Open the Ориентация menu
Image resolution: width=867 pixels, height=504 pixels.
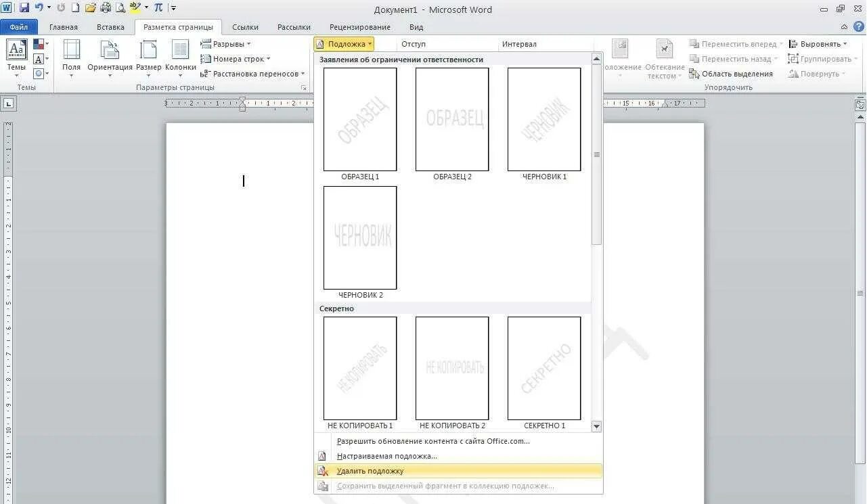110,58
